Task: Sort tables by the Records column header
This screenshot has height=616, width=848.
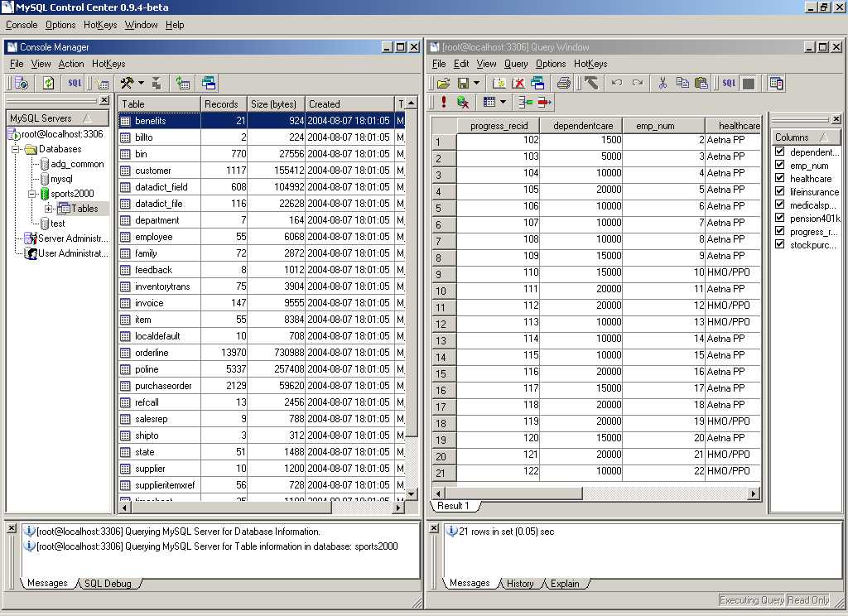Action: tap(224, 103)
